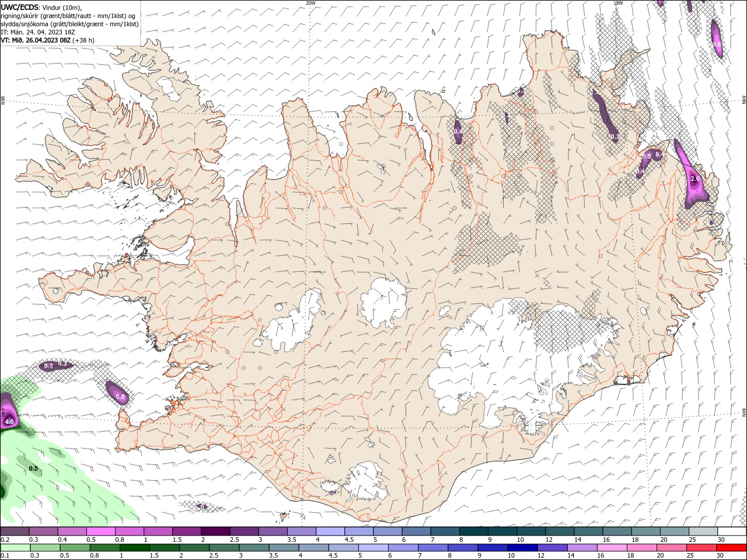Pick the white 30 swatch in the upper legend
This screenshot has width=747, height=560.
[x=731, y=531]
